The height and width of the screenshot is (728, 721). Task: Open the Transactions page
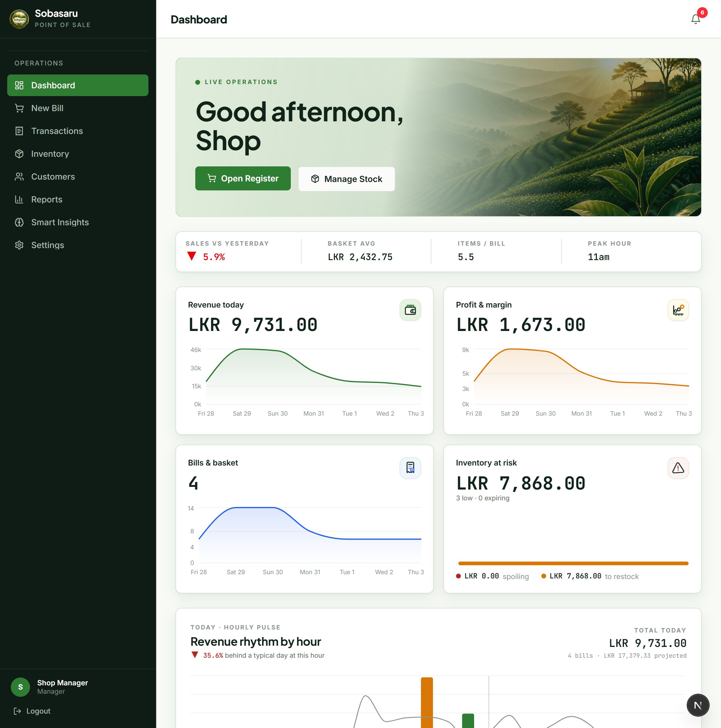(78, 131)
